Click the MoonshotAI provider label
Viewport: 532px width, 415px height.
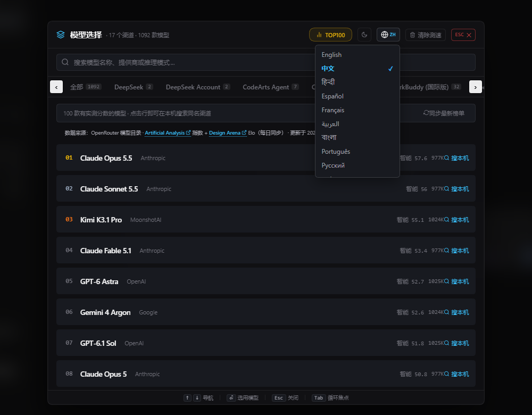146,220
